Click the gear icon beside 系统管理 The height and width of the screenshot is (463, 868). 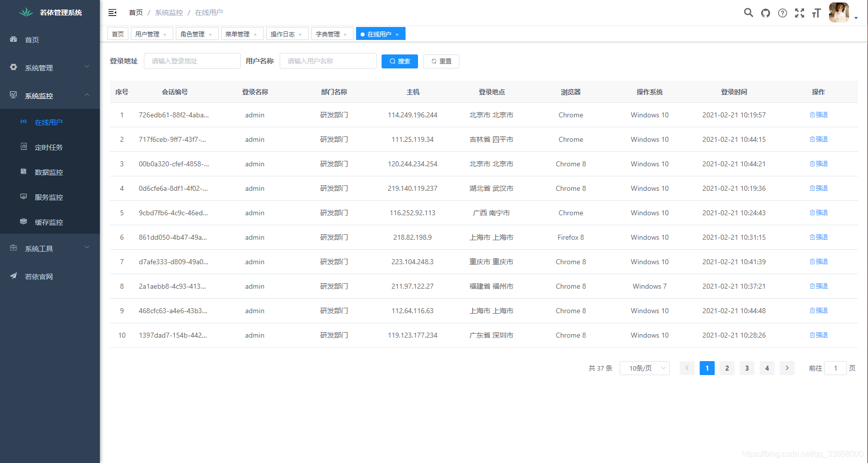(x=13, y=67)
